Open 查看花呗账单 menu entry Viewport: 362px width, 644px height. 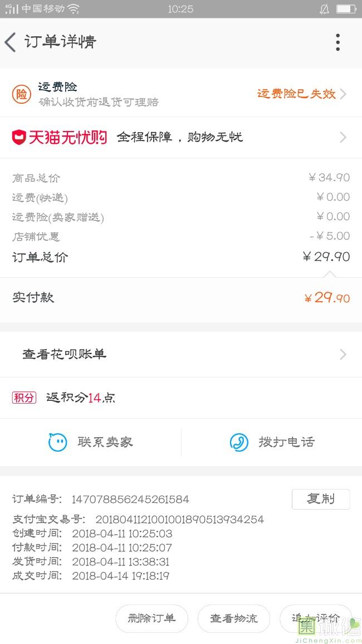pos(65,355)
